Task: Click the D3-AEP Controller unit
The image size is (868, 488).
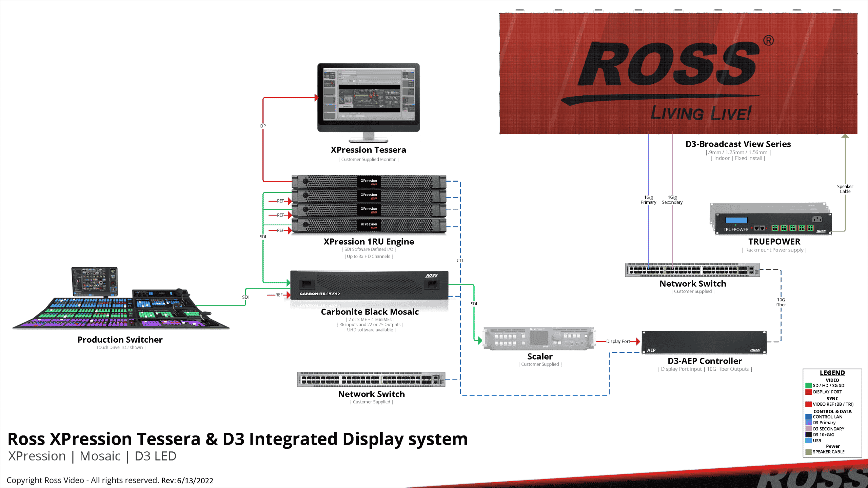Action: click(704, 342)
